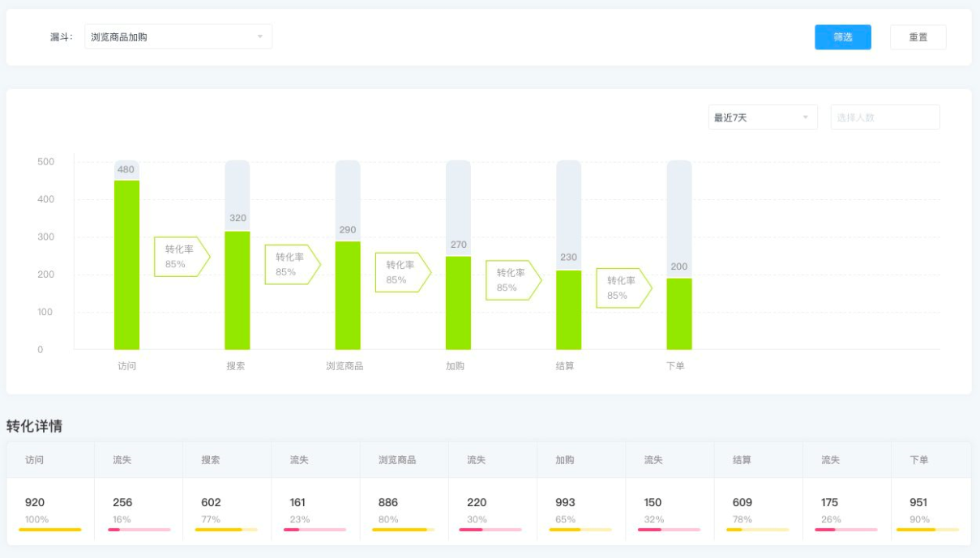Screen dimensions: 980x558
Task: Click the 访问 column header in 转化详情
Action: coord(34,460)
